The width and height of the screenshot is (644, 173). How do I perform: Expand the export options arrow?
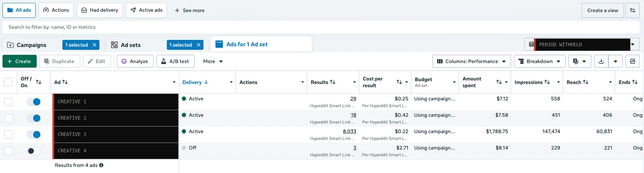[615, 61]
